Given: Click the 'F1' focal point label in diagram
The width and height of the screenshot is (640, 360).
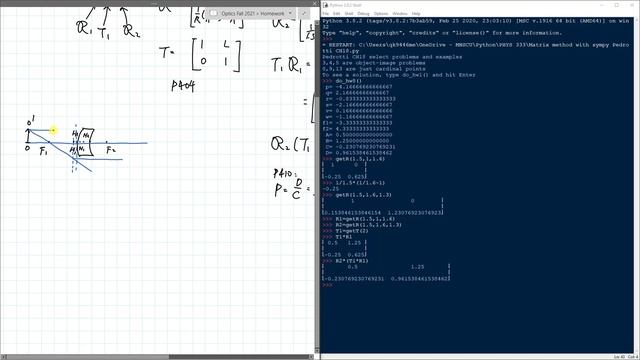Looking at the screenshot, I should pyautogui.click(x=43, y=152).
